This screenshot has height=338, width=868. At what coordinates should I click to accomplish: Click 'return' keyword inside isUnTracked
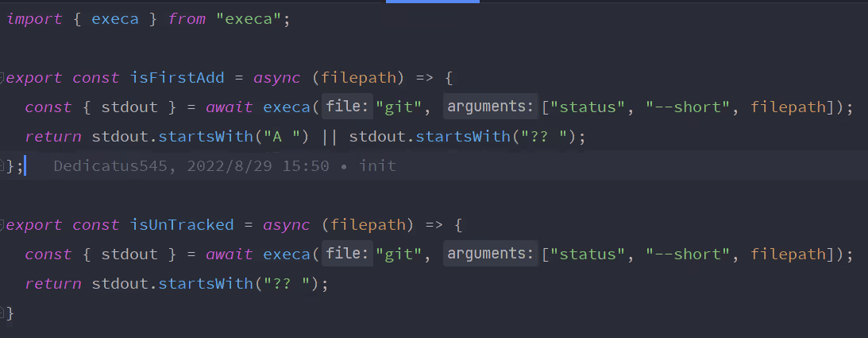(53, 284)
